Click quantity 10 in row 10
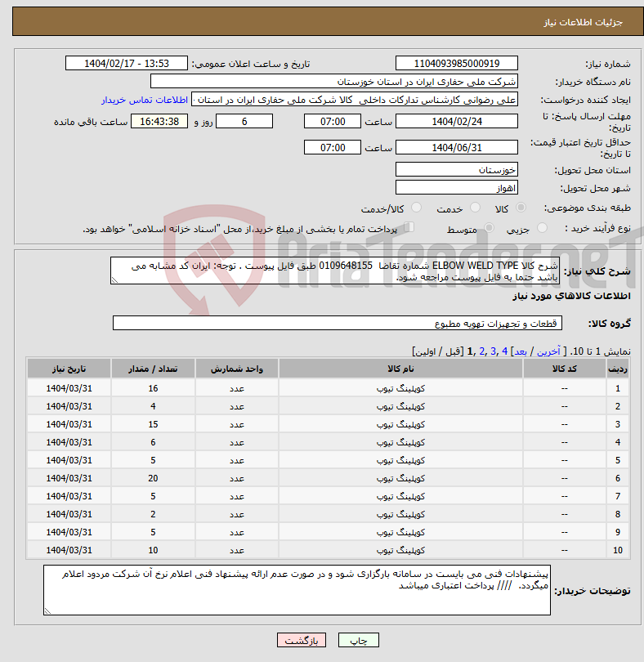644x662 pixels. 153,550
